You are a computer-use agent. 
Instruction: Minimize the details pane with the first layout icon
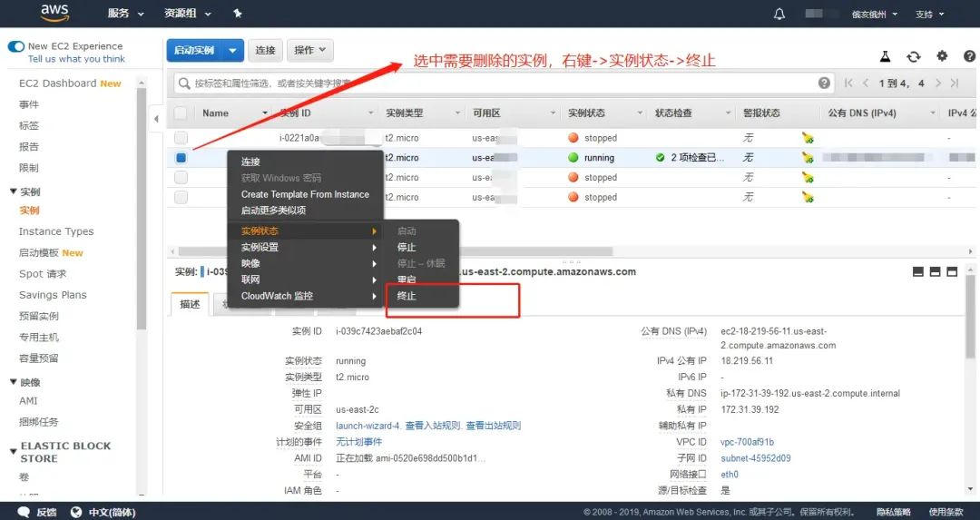[x=918, y=272]
